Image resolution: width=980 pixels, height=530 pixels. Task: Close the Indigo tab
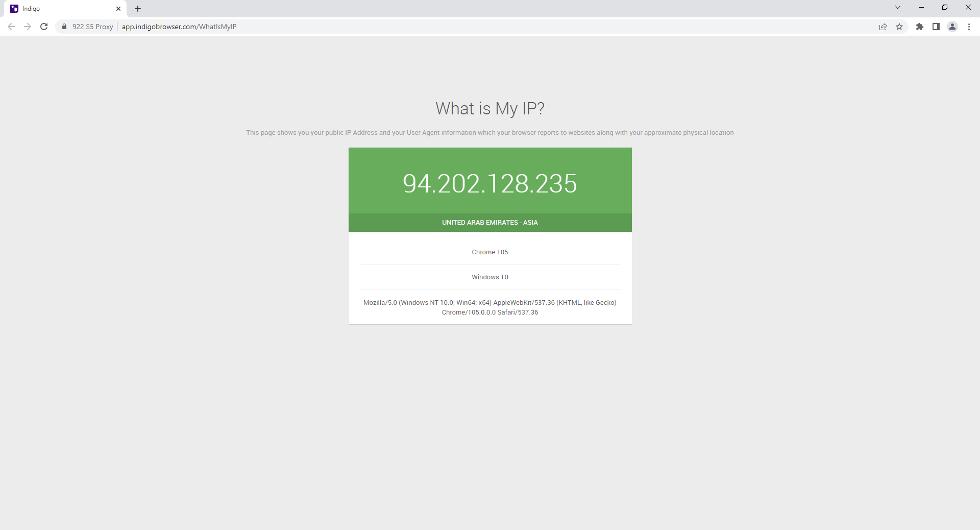(118, 9)
